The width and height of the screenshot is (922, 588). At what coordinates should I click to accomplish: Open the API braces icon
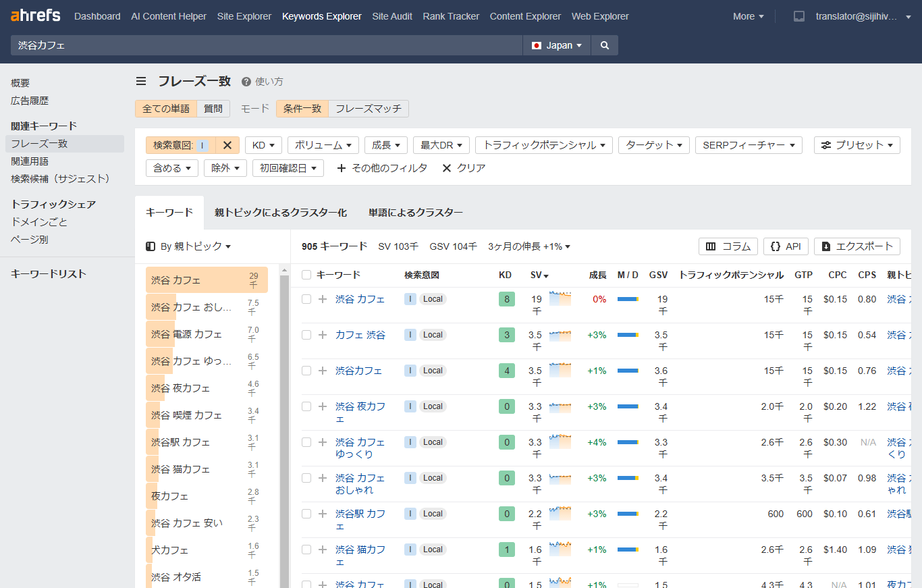pos(775,246)
